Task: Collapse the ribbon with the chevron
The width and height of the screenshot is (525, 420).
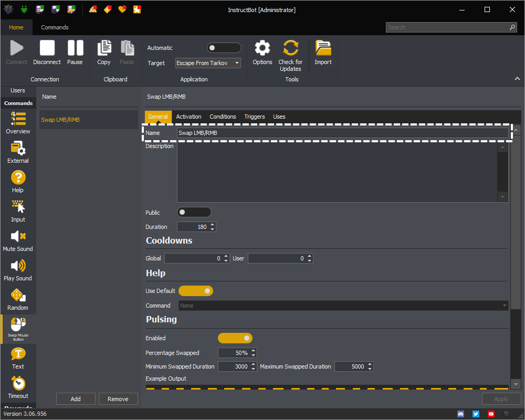Action: [517, 79]
